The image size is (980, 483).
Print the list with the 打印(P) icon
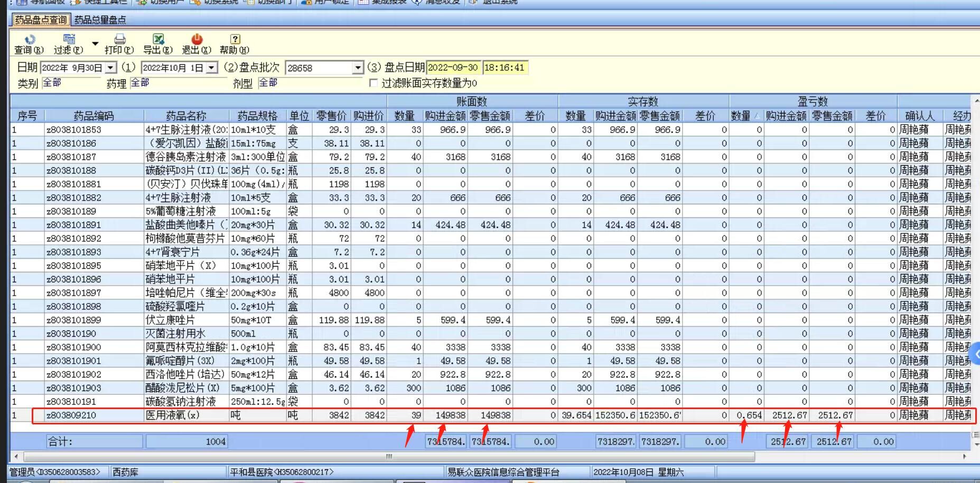[120, 40]
